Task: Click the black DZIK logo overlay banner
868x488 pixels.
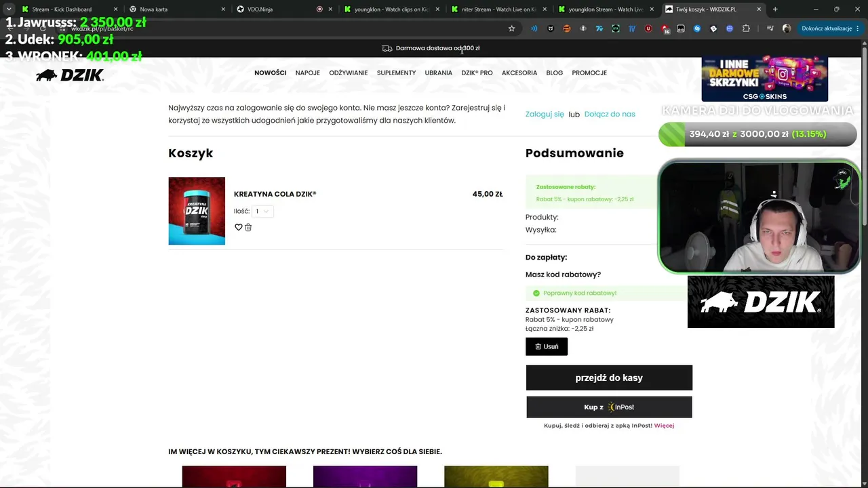Action: pyautogui.click(x=761, y=302)
